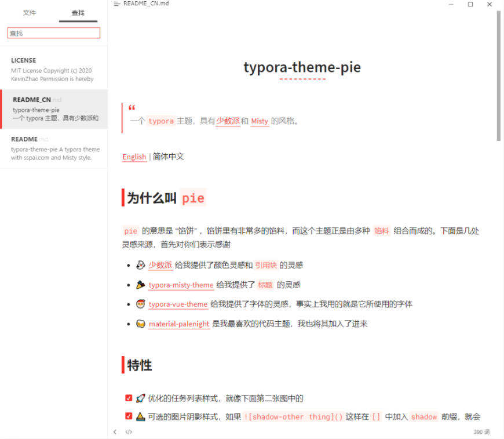Toggle the sidebar icon beside README_CN.md title
Image resolution: width=504 pixels, height=439 pixels.
pos(116,4)
